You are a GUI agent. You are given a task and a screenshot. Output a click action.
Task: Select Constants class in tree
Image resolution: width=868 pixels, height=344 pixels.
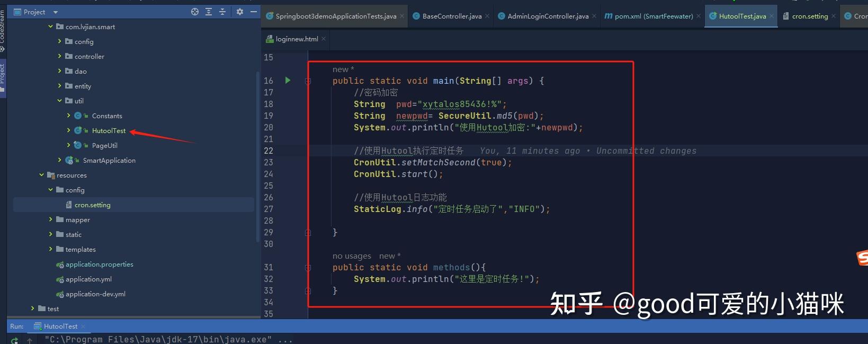click(107, 116)
